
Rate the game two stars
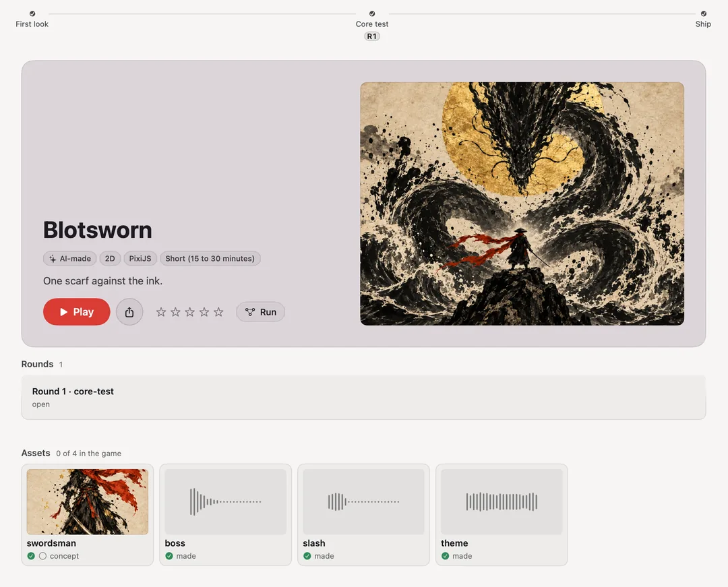(175, 312)
